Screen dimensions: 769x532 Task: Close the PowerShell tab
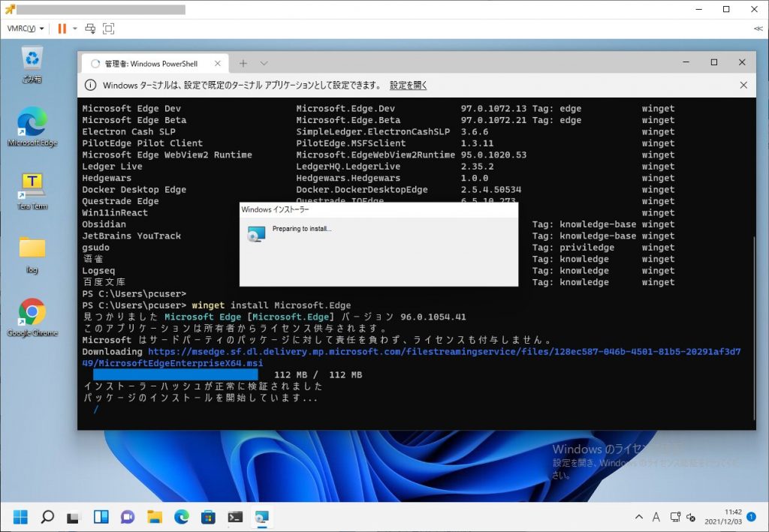tap(218, 63)
